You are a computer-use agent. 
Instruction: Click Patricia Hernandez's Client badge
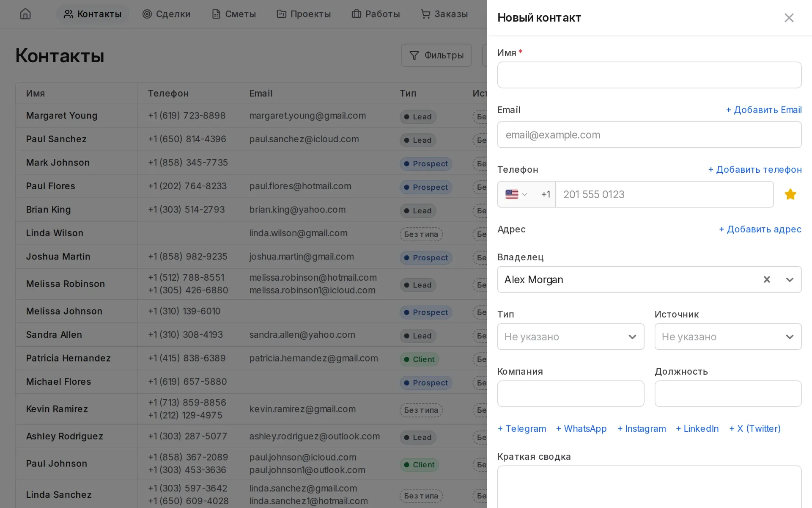[x=419, y=359]
